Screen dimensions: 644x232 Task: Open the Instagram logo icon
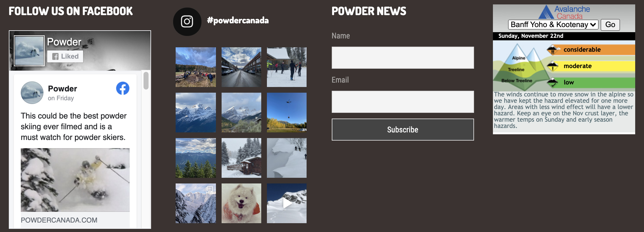[187, 21]
